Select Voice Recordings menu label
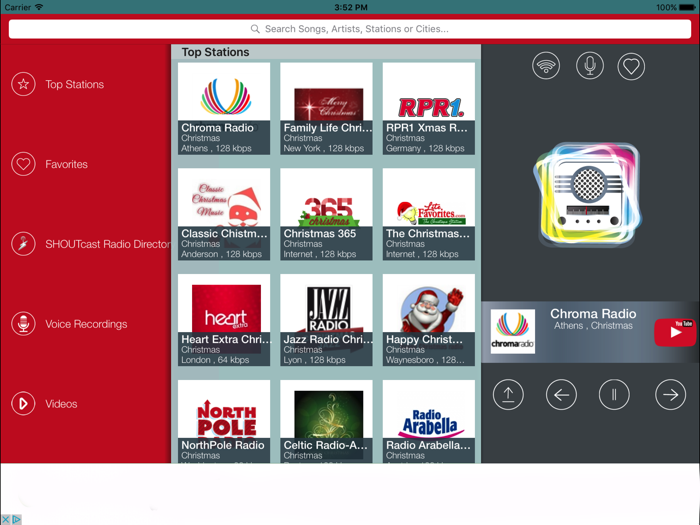The image size is (700, 525). (86, 324)
